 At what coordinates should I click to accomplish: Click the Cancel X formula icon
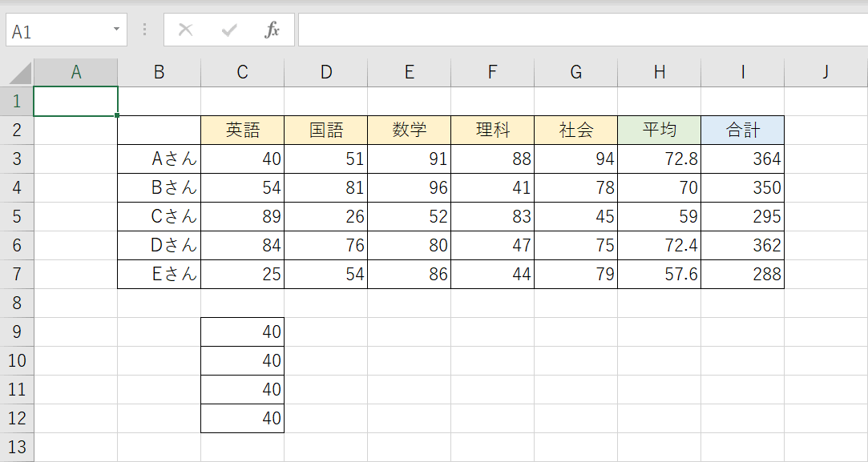(186, 30)
